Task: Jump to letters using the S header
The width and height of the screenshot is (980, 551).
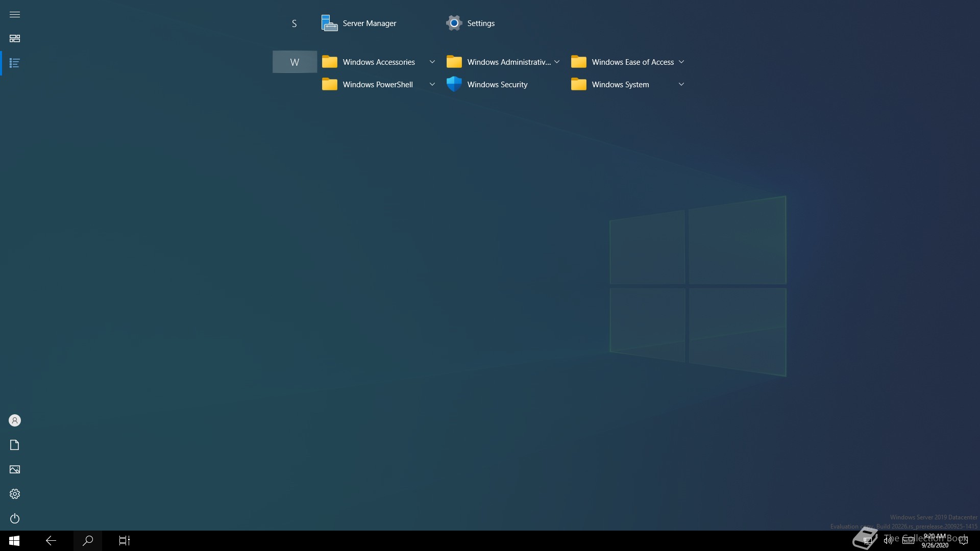Action: pyautogui.click(x=295, y=23)
